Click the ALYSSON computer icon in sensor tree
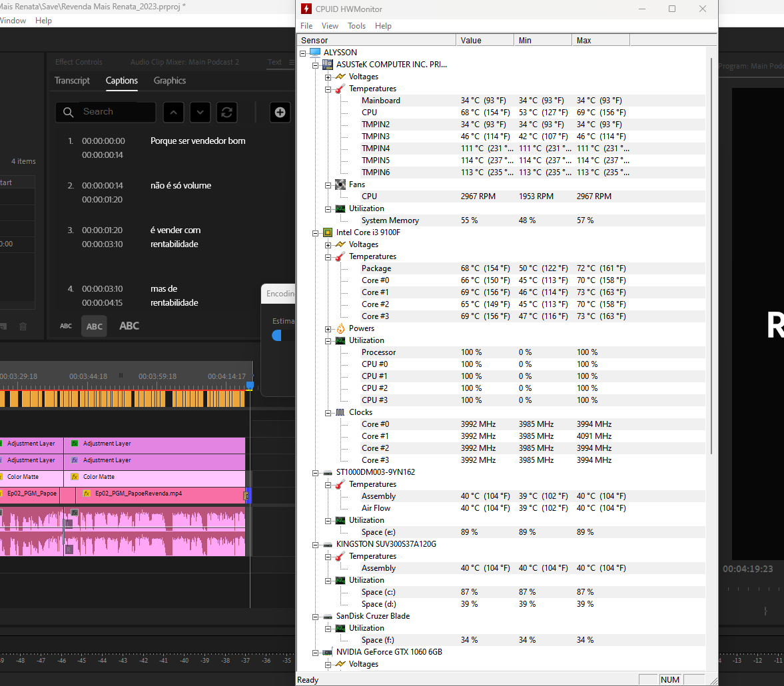784x686 pixels. (x=315, y=53)
